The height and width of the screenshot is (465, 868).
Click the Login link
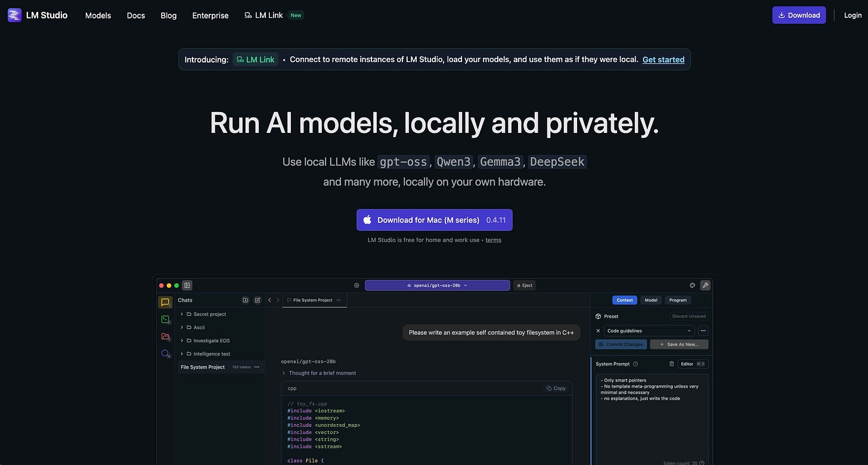(852, 15)
